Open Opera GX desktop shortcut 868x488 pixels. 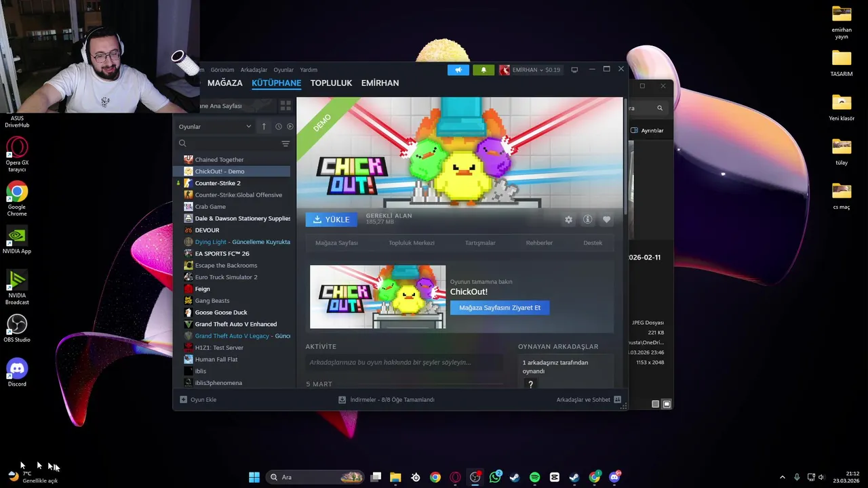(17, 155)
